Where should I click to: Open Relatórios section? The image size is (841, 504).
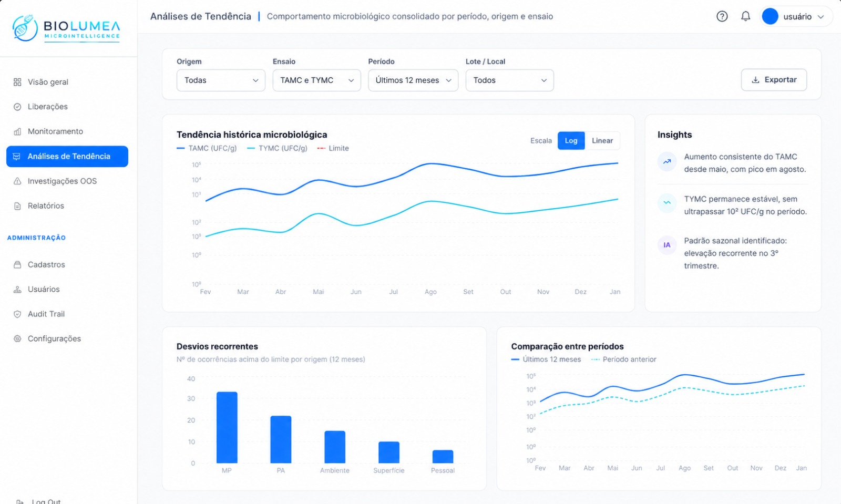tap(67, 206)
